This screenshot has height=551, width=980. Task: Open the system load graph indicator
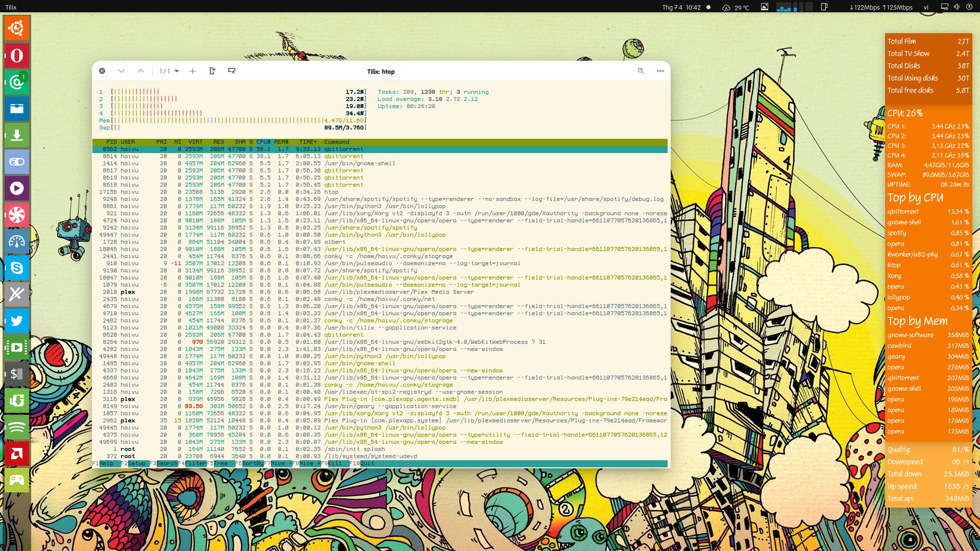pyautogui.click(x=794, y=7)
